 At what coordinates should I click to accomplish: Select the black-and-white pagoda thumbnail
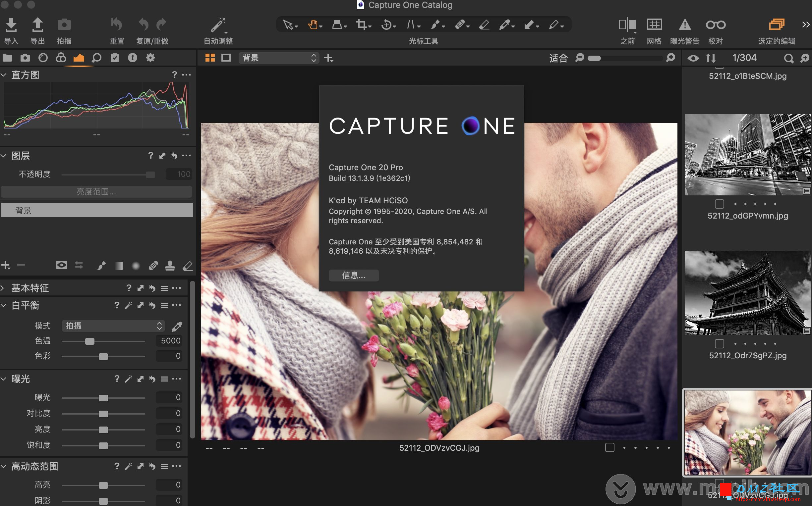[748, 293]
